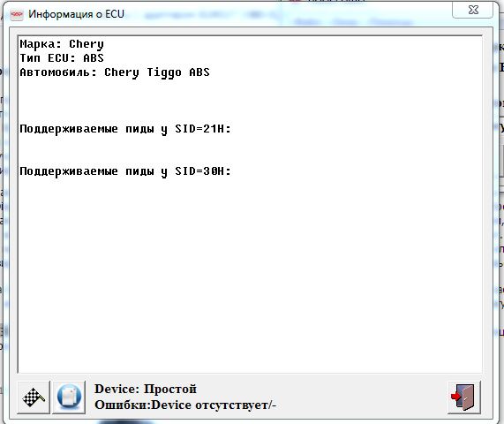Screen dimensions: 504x424
Task: Click the Ошибки:Device отсутствует error label
Action: [x=185, y=405]
